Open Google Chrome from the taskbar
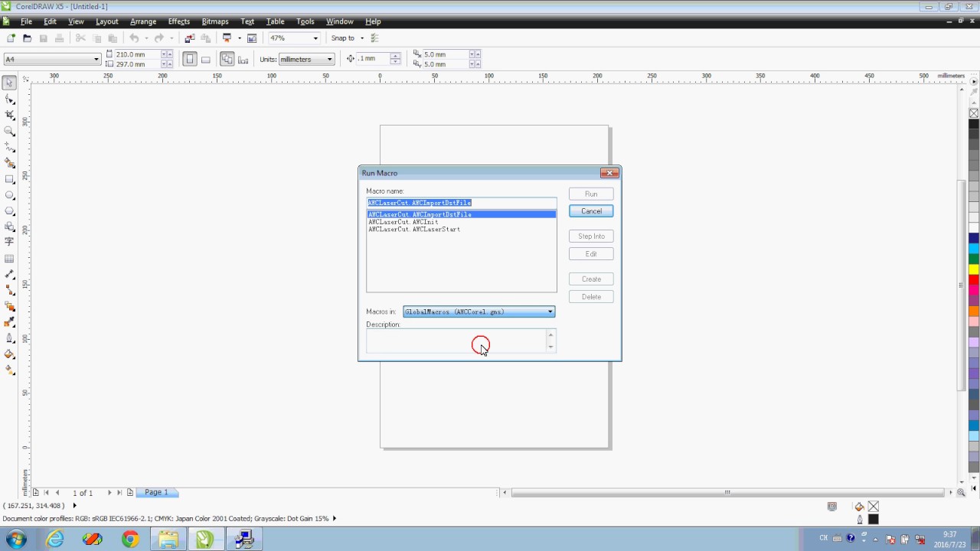Viewport: 980px width, 551px height. [130, 540]
